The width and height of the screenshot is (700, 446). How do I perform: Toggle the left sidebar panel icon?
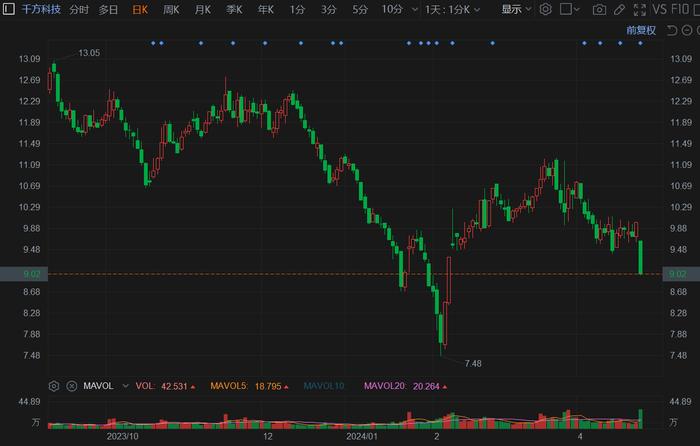pos(8,9)
